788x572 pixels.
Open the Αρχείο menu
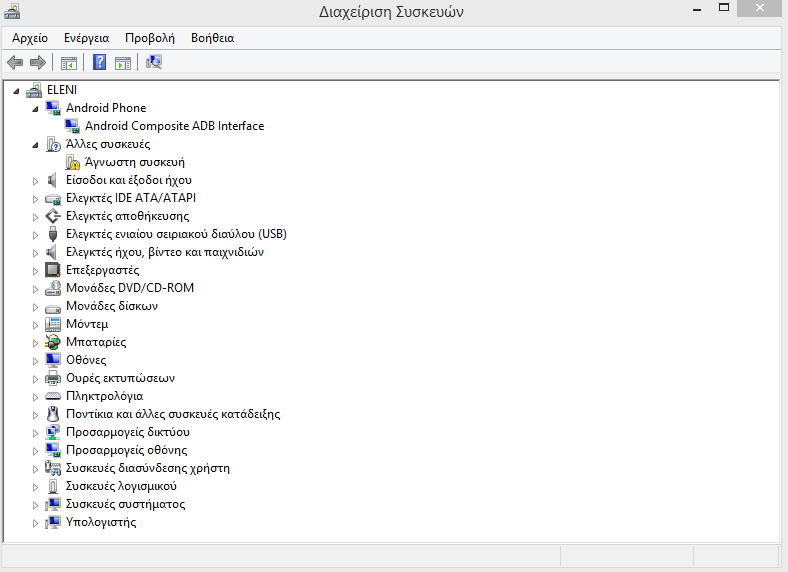30,38
